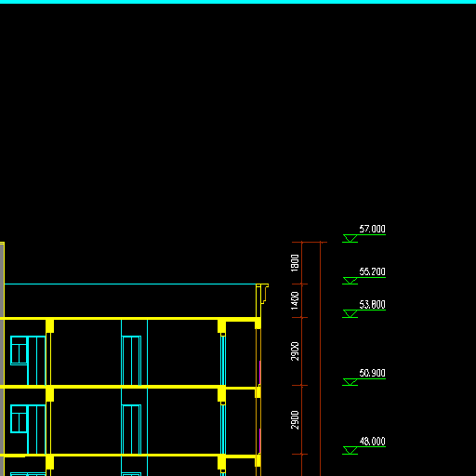Select the top-floor left cyan window

(x=19, y=350)
